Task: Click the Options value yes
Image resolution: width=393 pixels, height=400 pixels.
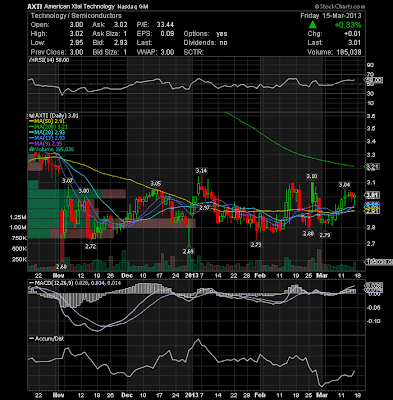Action: click(221, 34)
